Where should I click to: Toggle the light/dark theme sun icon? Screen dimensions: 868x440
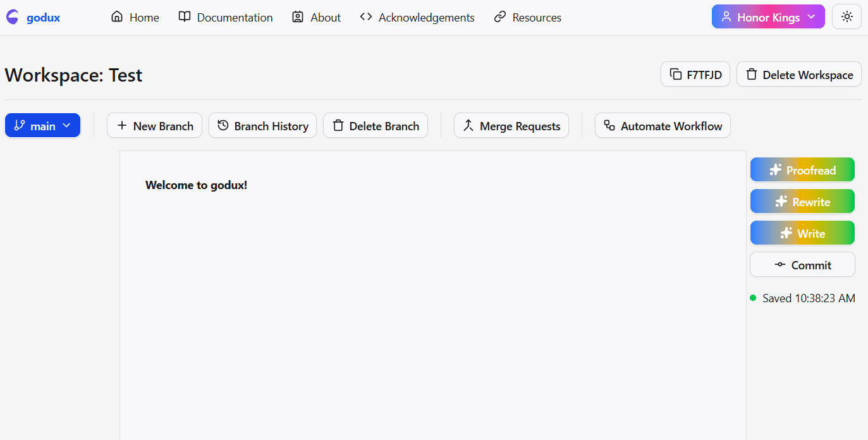[x=847, y=17]
